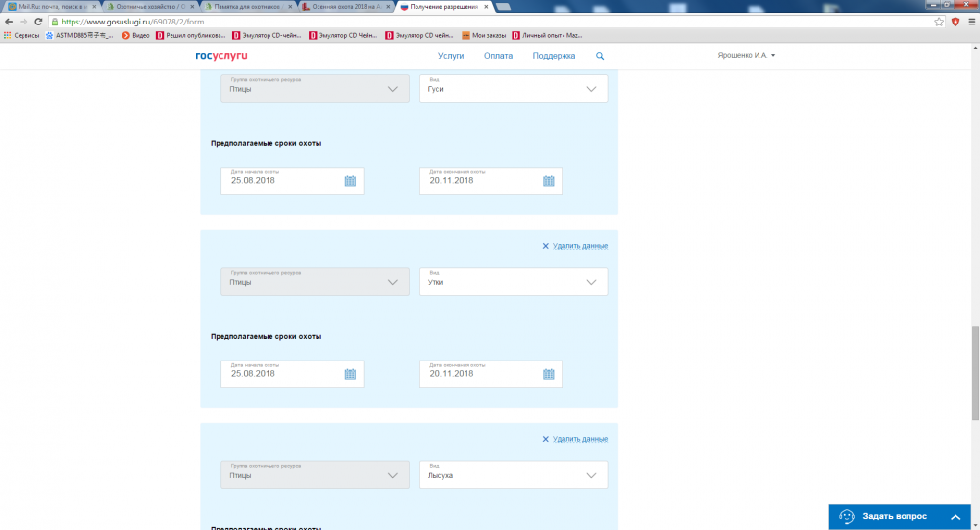Open Оплата in site navigation

click(498, 56)
